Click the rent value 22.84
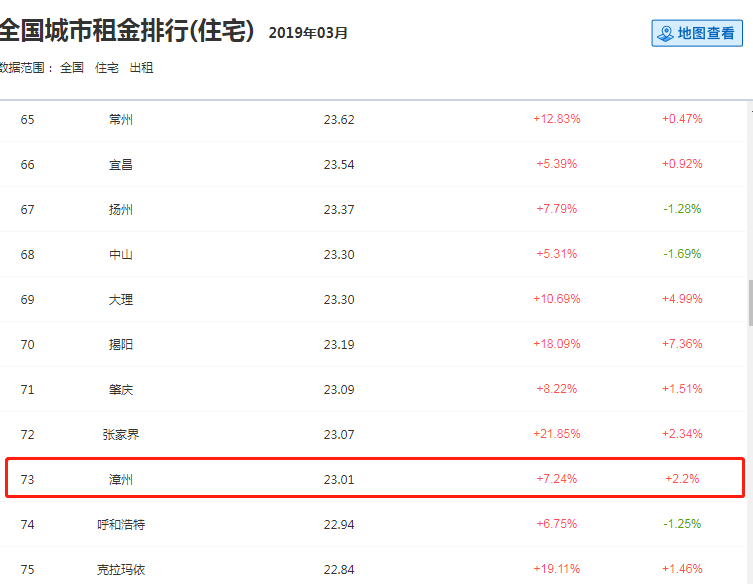The image size is (753, 584). 339,569
